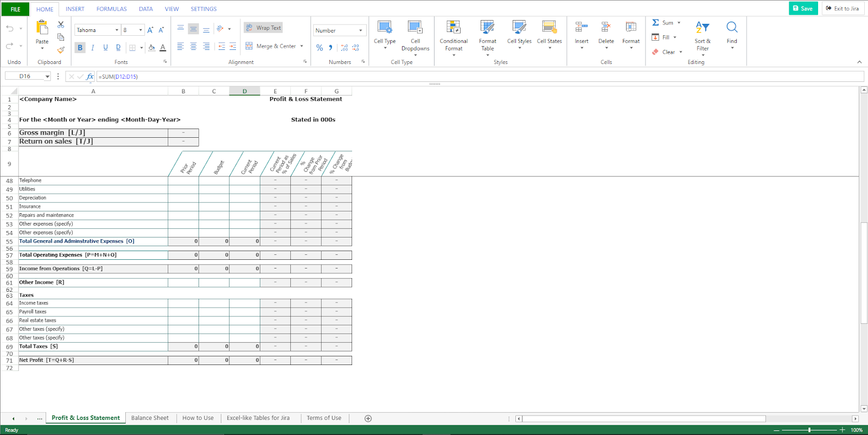
Task: Toggle Italic formatting
Action: pyautogui.click(x=93, y=48)
